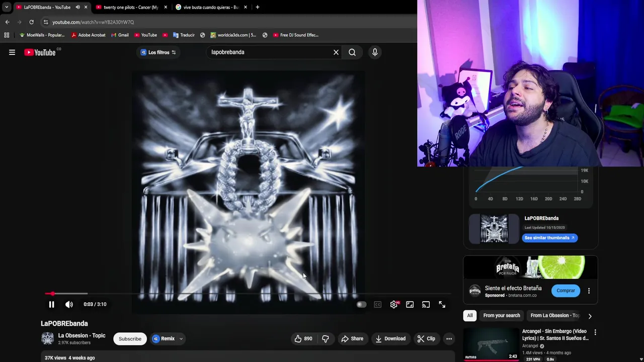Image resolution: width=644 pixels, height=362 pixels.
Task: Open options for Arcangel Sin Embargo video
Action: [595, 333]
